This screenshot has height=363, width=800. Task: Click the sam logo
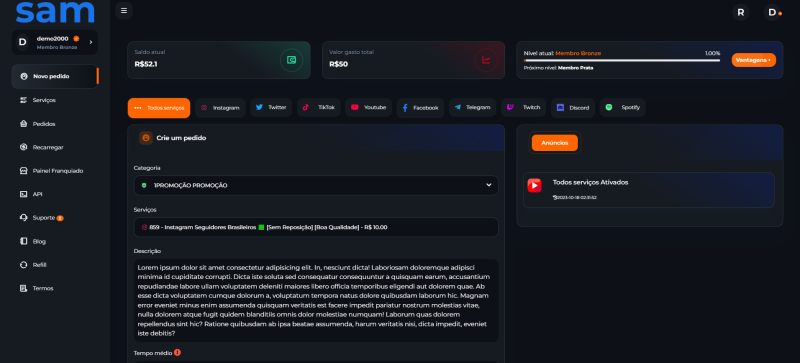coord(55,12)
